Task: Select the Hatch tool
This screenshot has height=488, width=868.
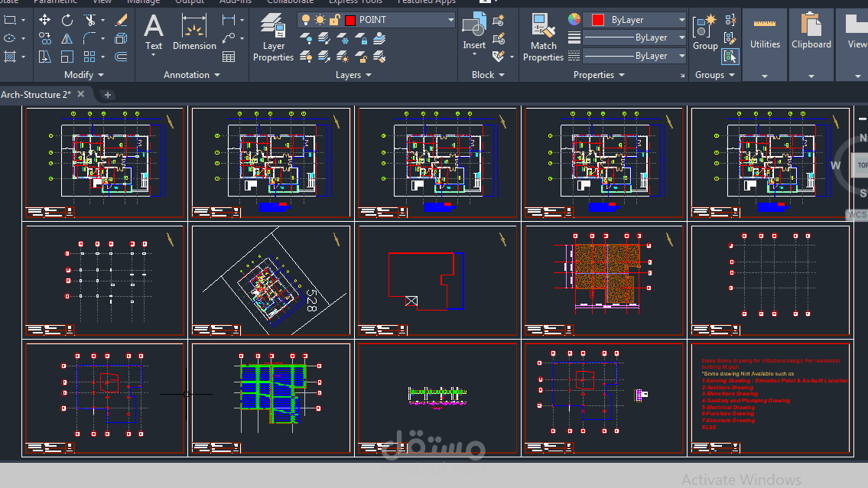Action: [x=10, y=57]
